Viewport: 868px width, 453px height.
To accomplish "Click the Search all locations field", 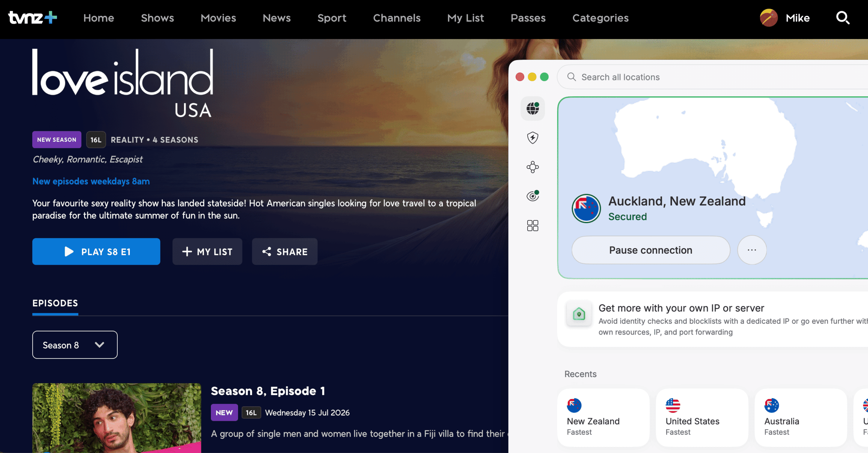I will tap(712, 77).
